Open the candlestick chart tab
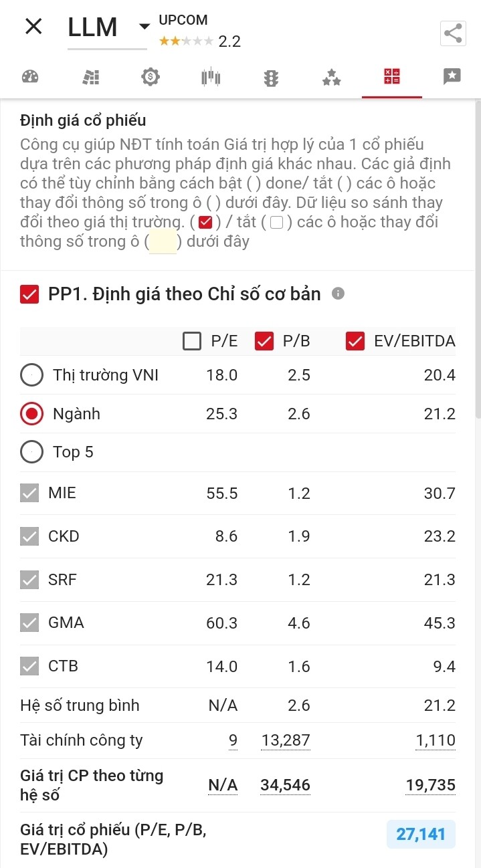The height and width of the screenshot is (868, 481). pos(211,78)
